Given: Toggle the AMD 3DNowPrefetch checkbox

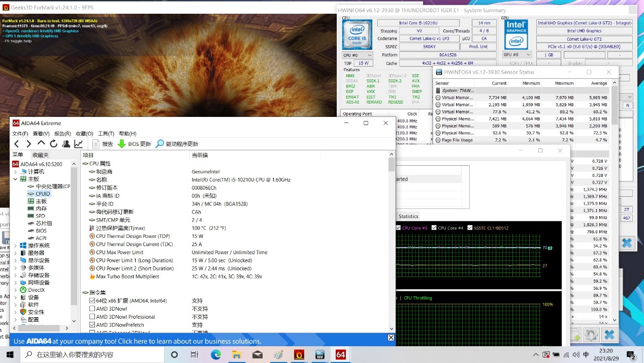Looking at the screenshot, I should 92,325.
